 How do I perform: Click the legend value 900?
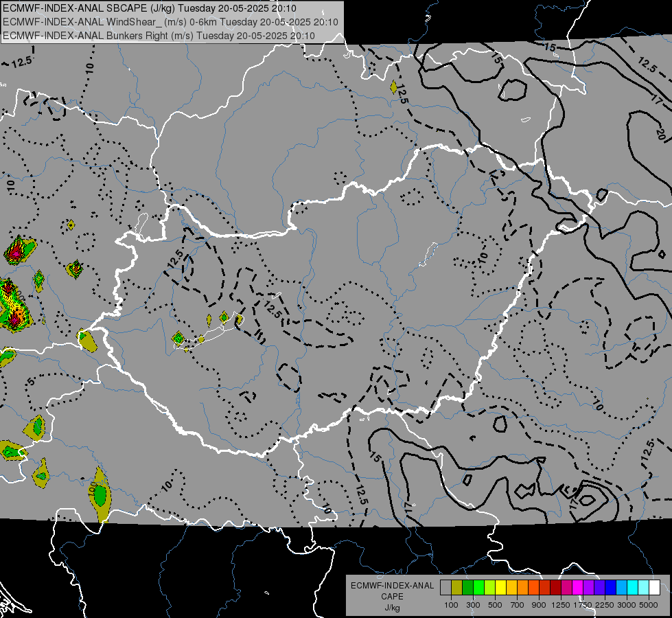point(539,605)
